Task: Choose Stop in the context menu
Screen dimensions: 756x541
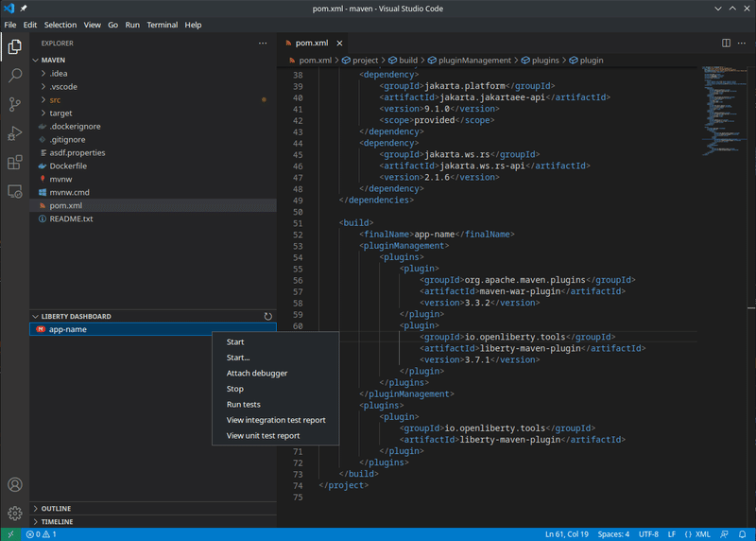Action: [x=275, y=389]
